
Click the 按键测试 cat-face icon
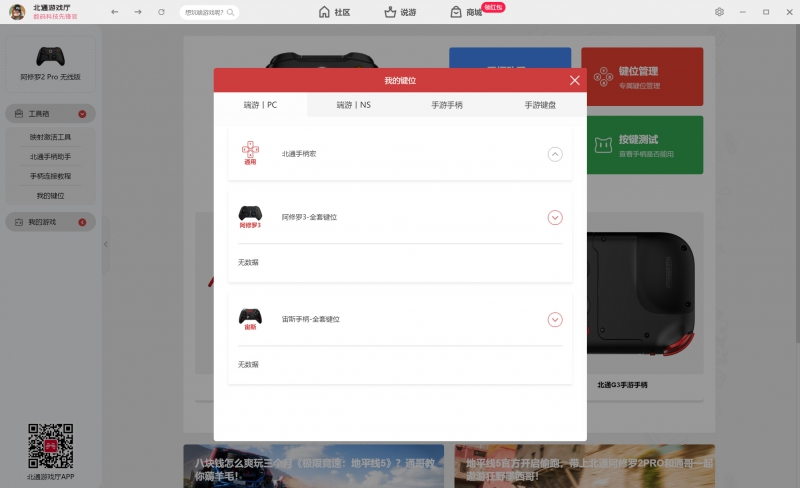click(603, 145)
